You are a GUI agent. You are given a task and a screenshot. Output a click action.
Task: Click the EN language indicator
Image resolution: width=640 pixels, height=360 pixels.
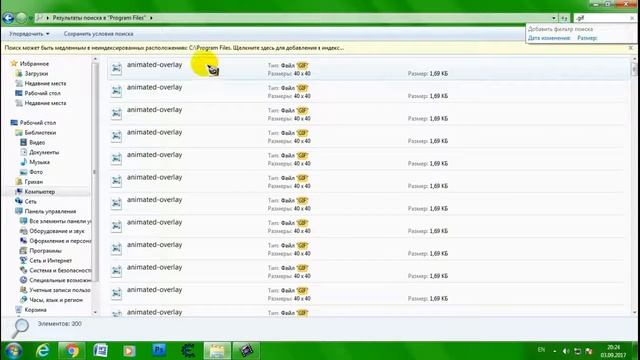click(541, 350)
